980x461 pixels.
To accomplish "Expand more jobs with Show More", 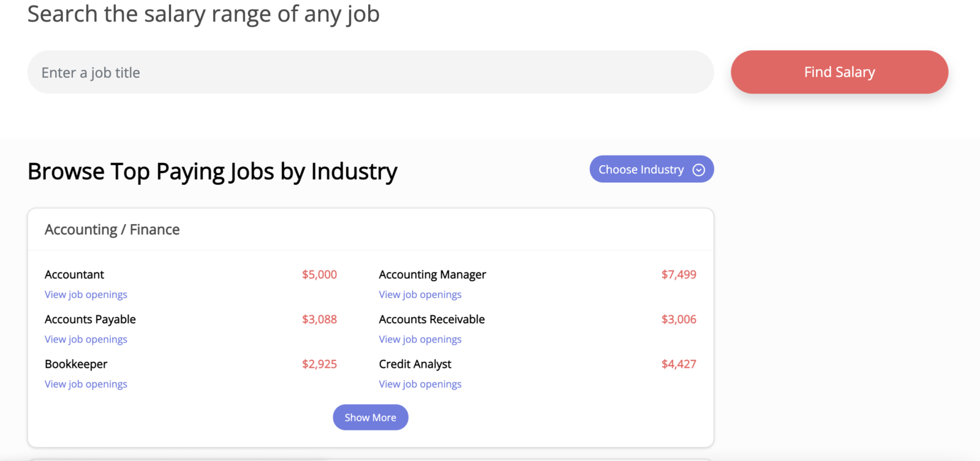I will pos(370,417).
